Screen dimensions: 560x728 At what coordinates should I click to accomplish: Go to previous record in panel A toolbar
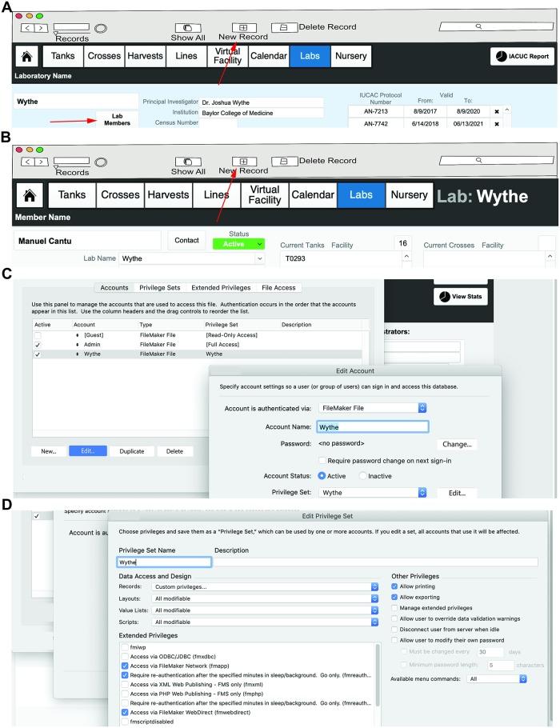(27, 28)
